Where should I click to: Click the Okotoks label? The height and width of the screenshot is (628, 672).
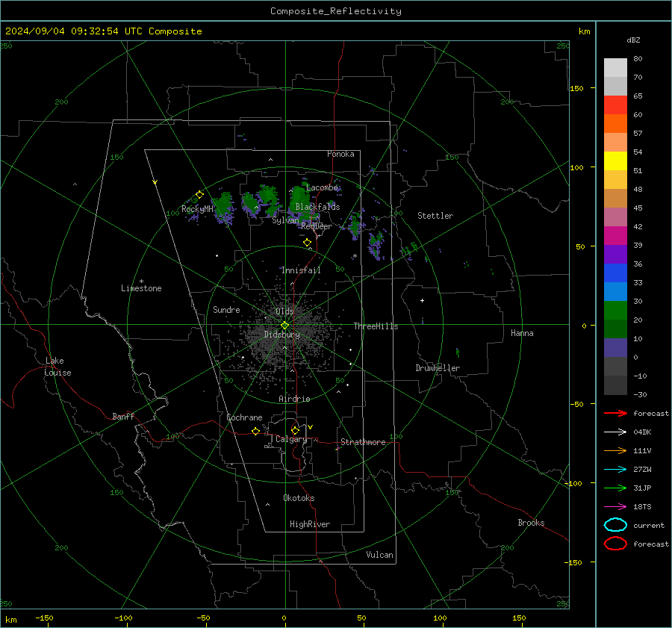(299, 498)
